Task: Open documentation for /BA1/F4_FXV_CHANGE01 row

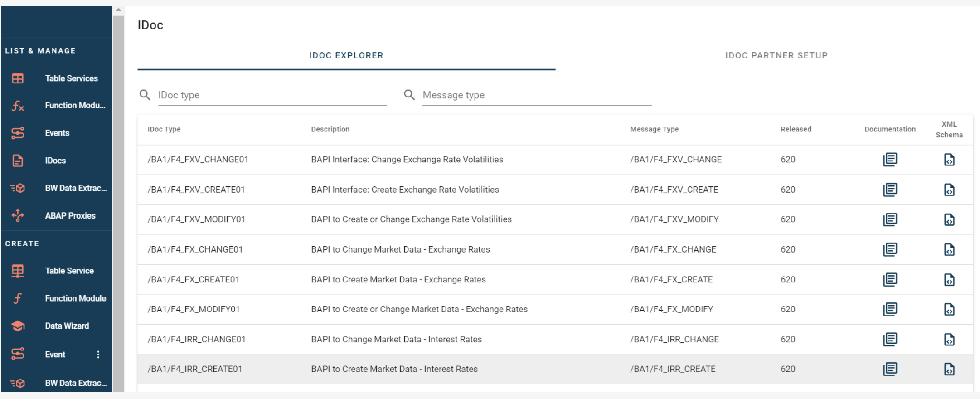Action: tap(890, 160)
